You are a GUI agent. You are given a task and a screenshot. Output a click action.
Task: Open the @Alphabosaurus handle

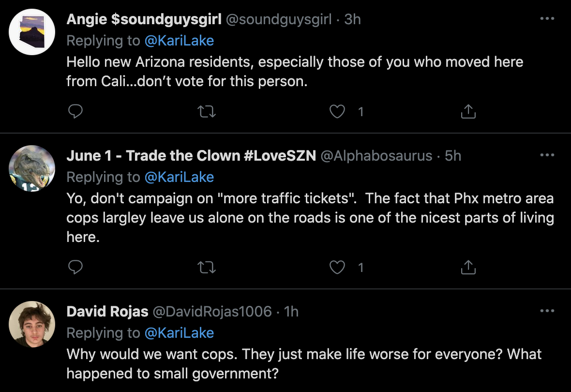(x=376, y=156)
